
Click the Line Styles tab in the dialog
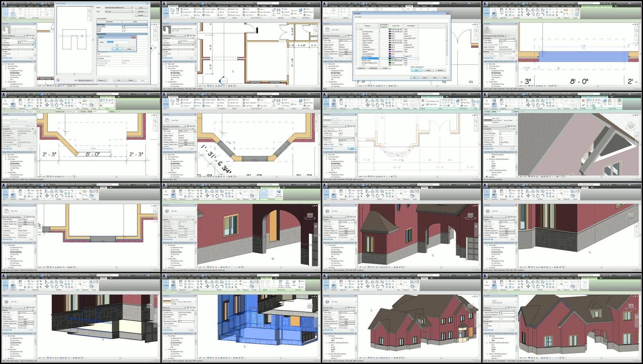[358, 17]
